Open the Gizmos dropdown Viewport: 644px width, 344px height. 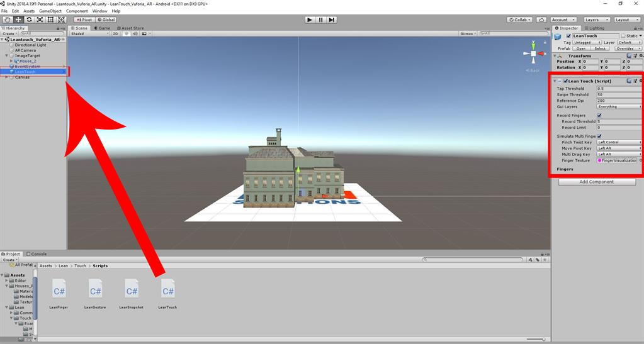click(468, 34)
